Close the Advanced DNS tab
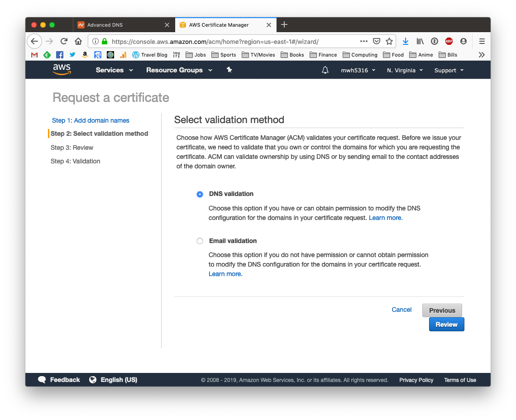The height and width of the screenshot is (420, 516). 167,25
